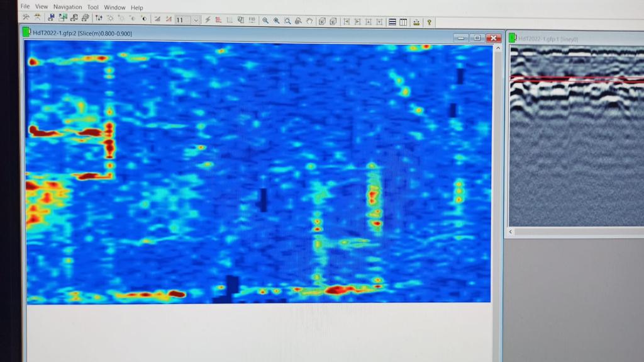Click the yellow question mark help icon

point(429,22)
